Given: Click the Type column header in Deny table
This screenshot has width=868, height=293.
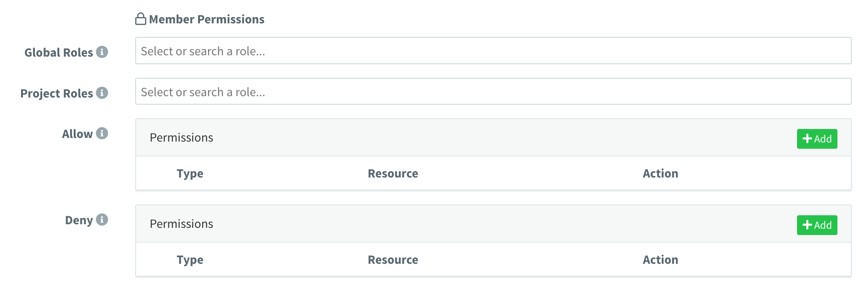Looking at the screenshot, I should point(190,260).
